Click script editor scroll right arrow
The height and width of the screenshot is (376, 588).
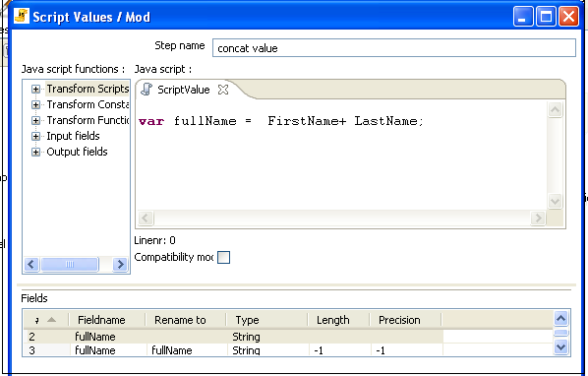[538, 218]
